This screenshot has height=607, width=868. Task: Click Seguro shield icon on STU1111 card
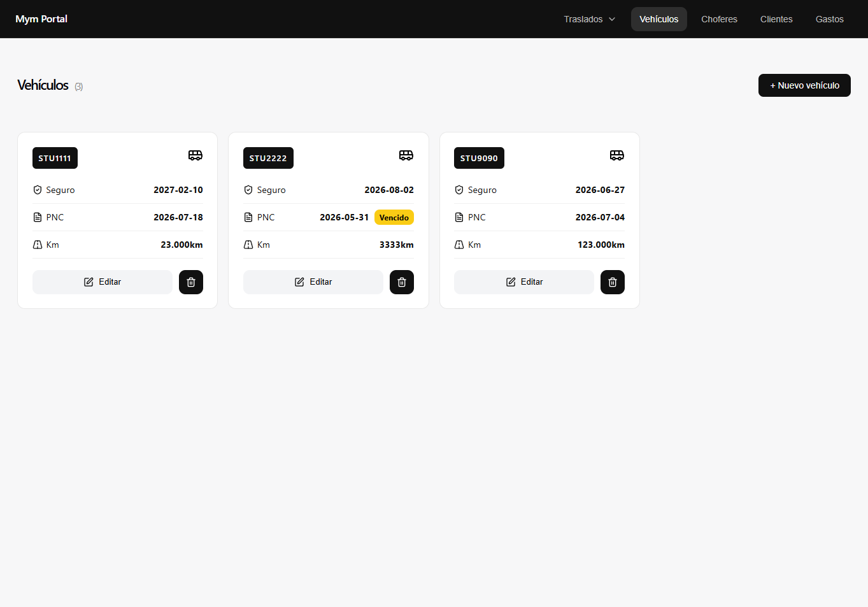(38, 190)
